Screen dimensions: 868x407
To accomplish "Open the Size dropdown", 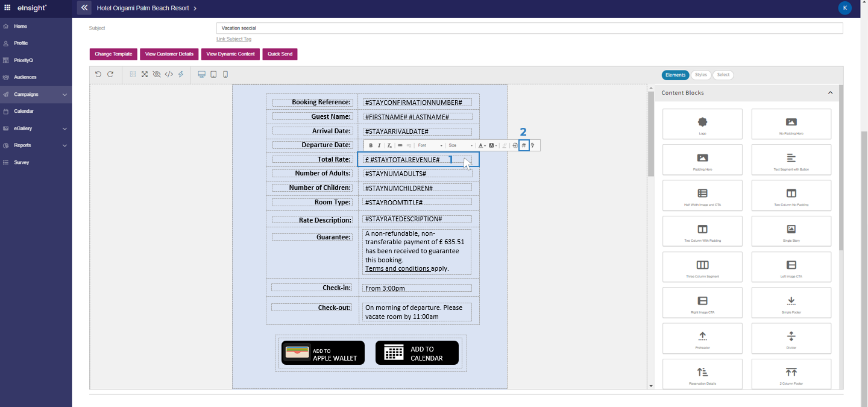I will (x=461, y=145).
